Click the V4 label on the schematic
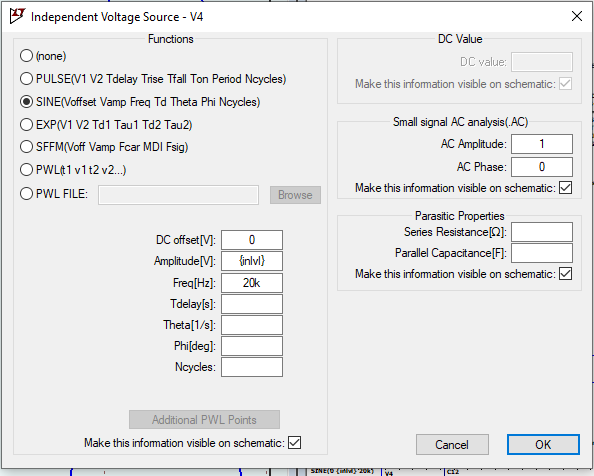 pyautogui.click(x=389, y=473)
